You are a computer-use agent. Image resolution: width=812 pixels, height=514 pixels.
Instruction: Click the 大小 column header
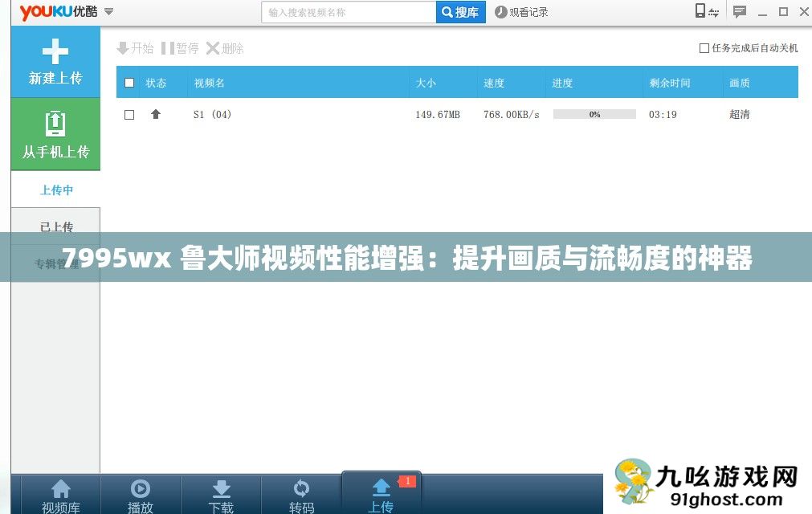426,83
